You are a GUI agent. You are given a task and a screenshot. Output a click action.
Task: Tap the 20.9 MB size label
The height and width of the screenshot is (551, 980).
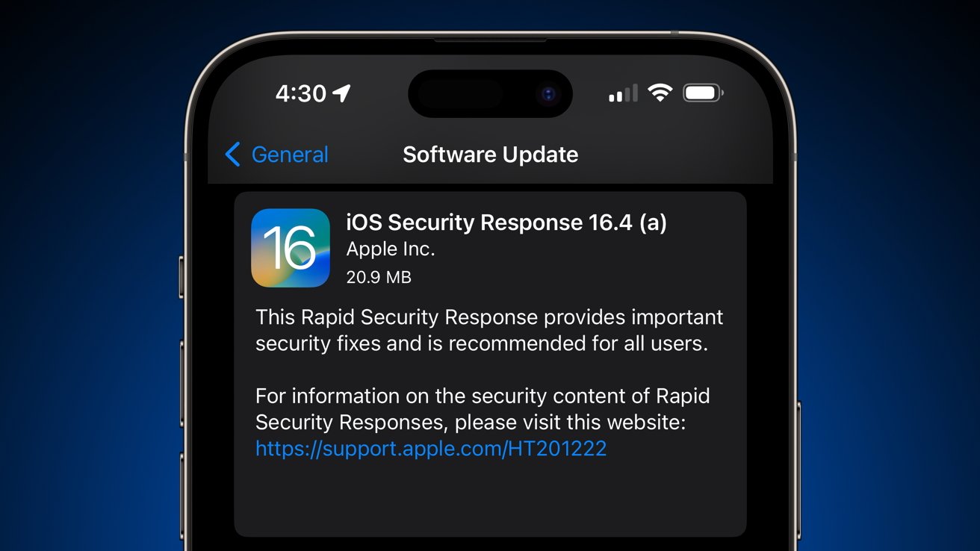pyautogui.click(x=379, y=277)
